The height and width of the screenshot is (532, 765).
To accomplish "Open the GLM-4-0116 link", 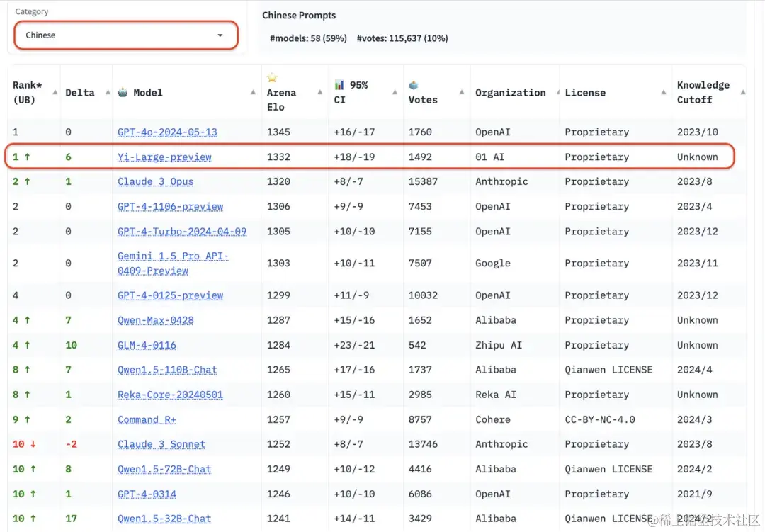I will (147, 345).
